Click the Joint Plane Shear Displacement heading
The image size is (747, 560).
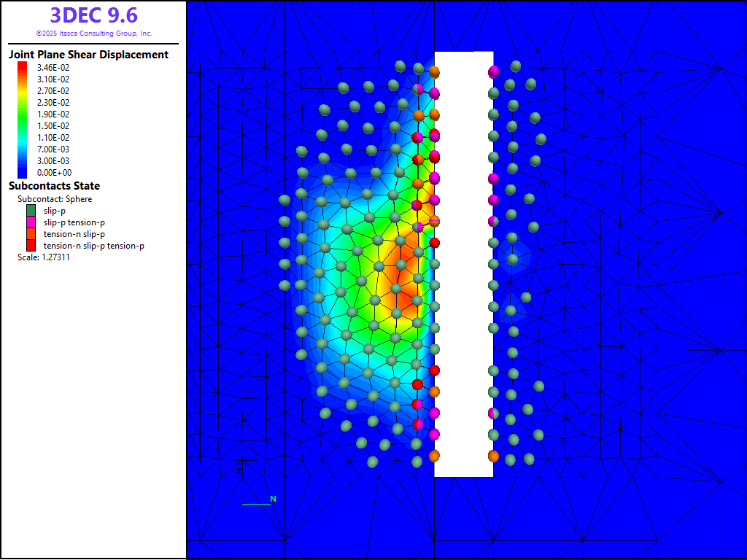[88, 55]
